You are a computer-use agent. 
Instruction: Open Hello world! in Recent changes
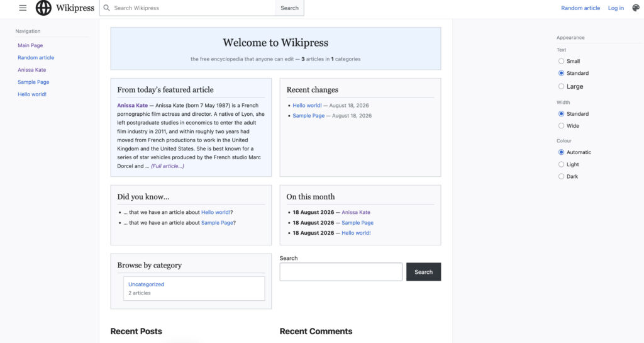307,105
